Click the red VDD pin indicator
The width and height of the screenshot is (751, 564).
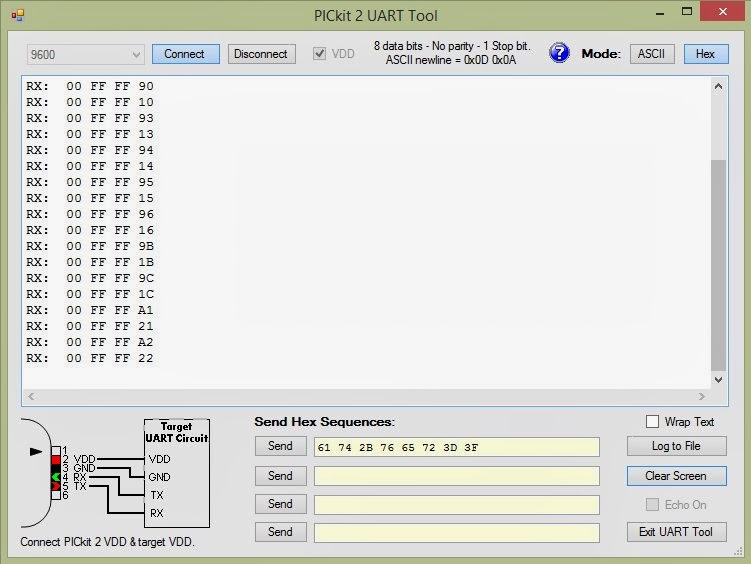pos(56,460)
